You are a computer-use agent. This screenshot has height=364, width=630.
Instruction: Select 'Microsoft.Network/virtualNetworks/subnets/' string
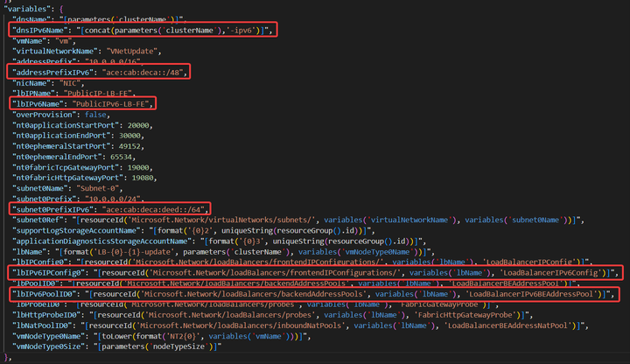(x=221, y=220)
